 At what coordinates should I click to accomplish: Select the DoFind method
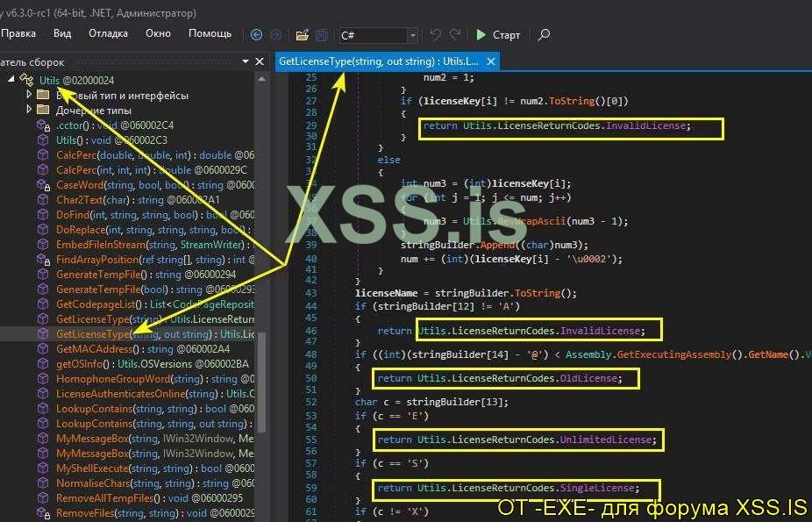(x=155, y=214)
